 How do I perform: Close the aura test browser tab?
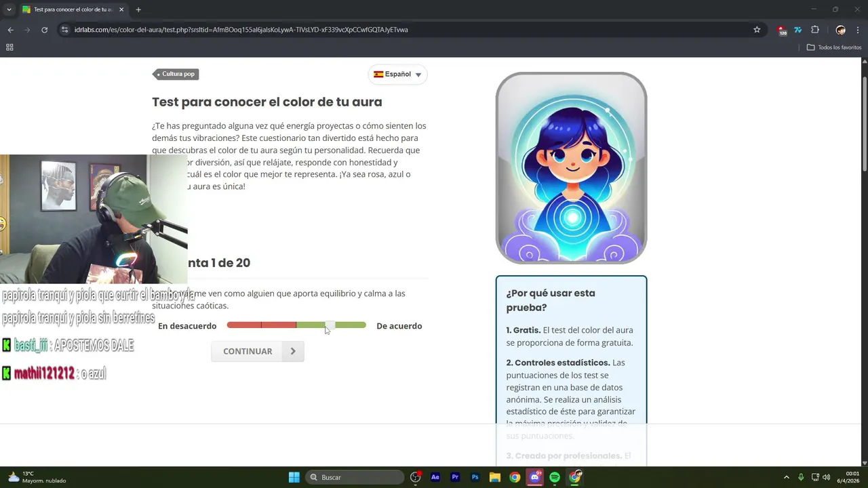click(122, 9)
